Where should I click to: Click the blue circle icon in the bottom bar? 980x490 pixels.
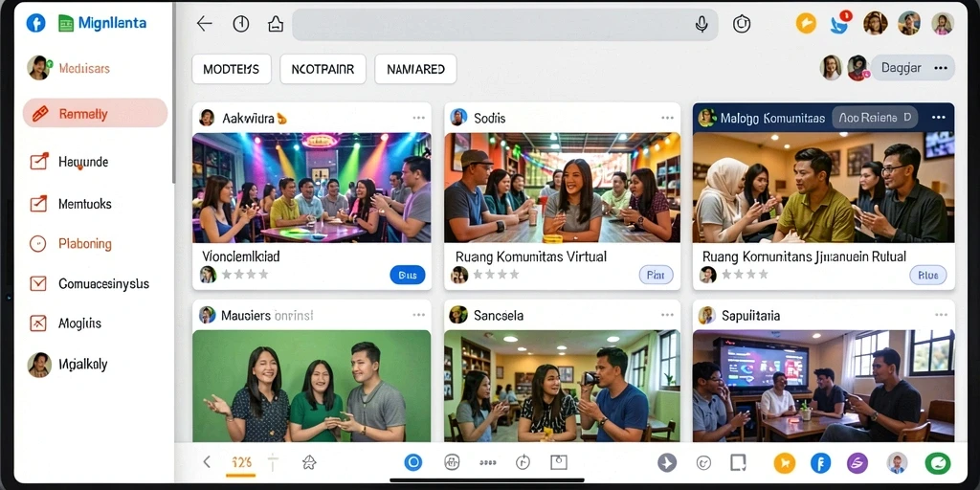(413, 462)
